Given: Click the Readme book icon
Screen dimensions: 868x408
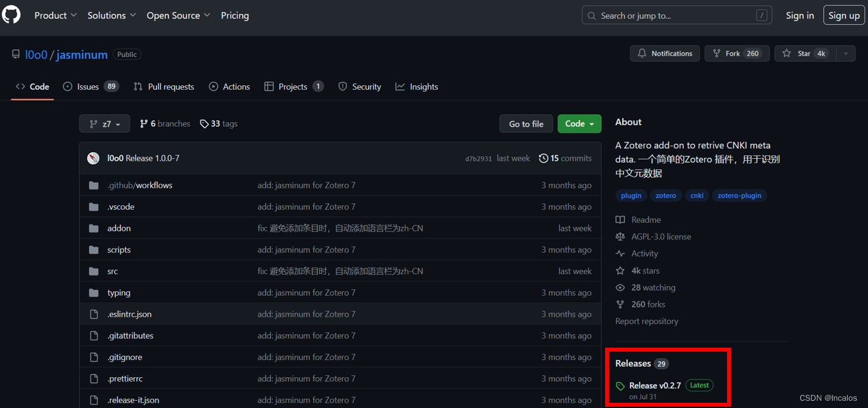Looking at the screenshot, I should [x=620, y=220].
